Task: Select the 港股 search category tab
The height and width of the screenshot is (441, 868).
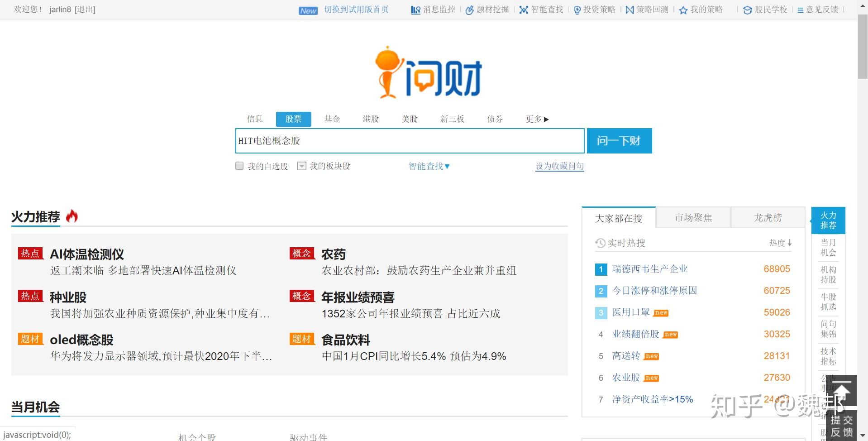Action: pyautogui.click(x=371, y=119)
